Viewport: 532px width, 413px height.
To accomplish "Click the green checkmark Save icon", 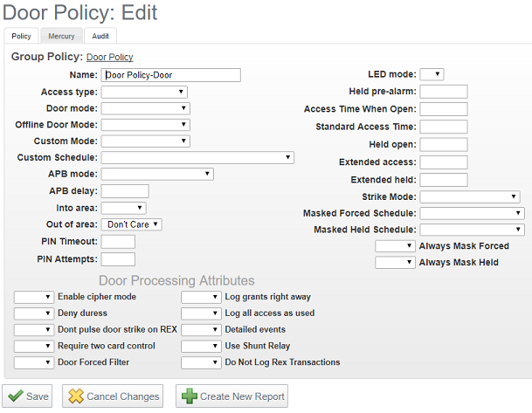I will [15, 396].
